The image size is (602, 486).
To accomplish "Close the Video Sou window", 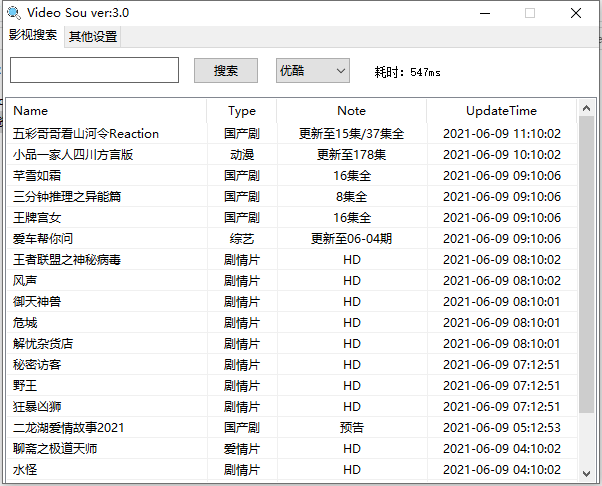I will (576, 13).
